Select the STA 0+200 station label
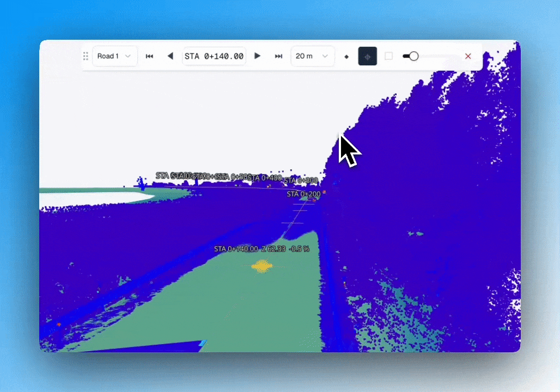The width and height of the screenshot is (560, 392). tap(304, 194)
